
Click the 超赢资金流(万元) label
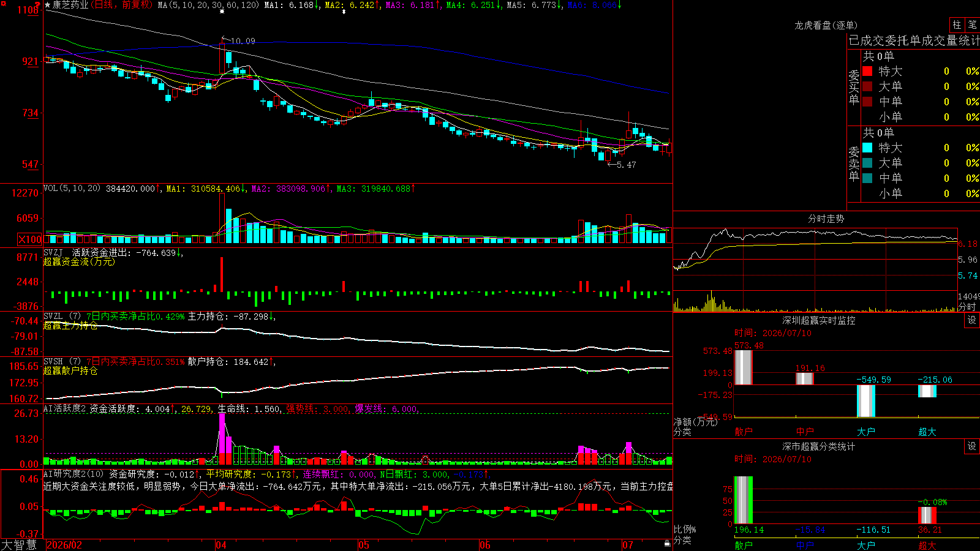click(x=79, y=262)
